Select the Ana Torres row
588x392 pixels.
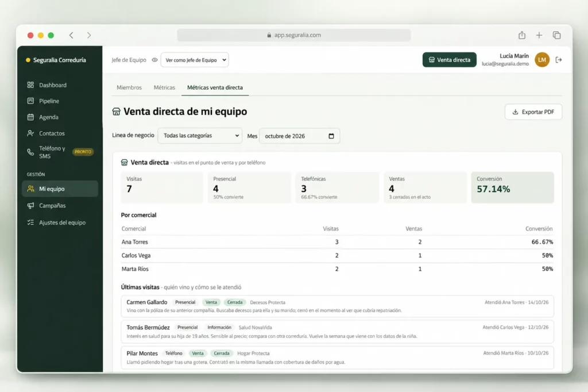tap(337, 242)
